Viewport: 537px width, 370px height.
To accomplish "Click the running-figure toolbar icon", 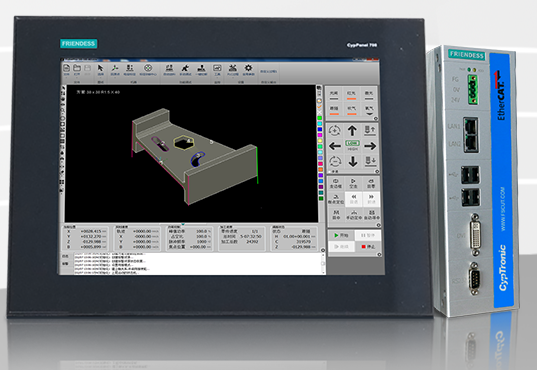I will pos(185,68).
